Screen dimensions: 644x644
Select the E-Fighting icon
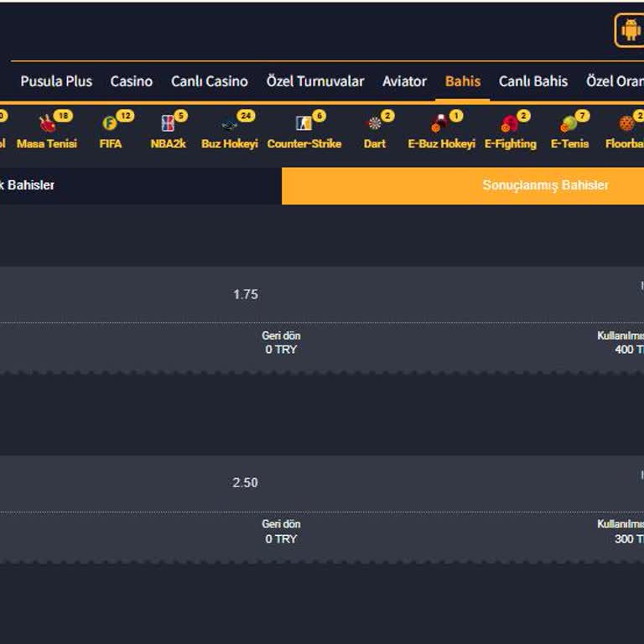510,125
